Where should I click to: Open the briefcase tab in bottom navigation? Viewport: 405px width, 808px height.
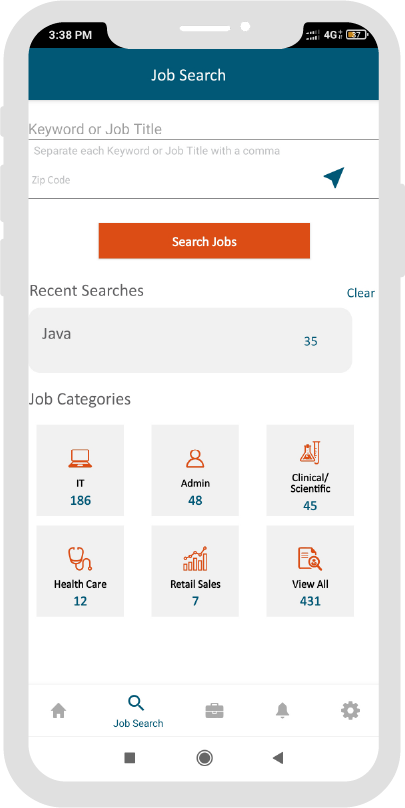pos(214,711)
